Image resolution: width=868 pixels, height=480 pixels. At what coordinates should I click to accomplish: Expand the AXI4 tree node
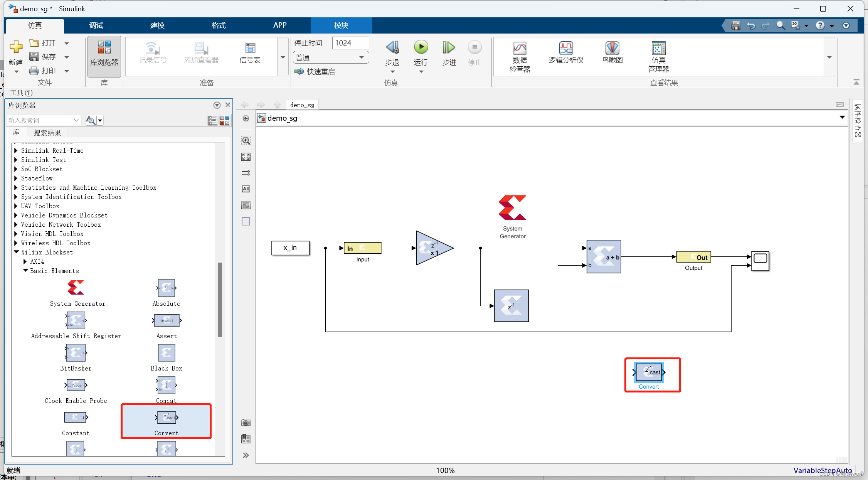click(25, 261)
